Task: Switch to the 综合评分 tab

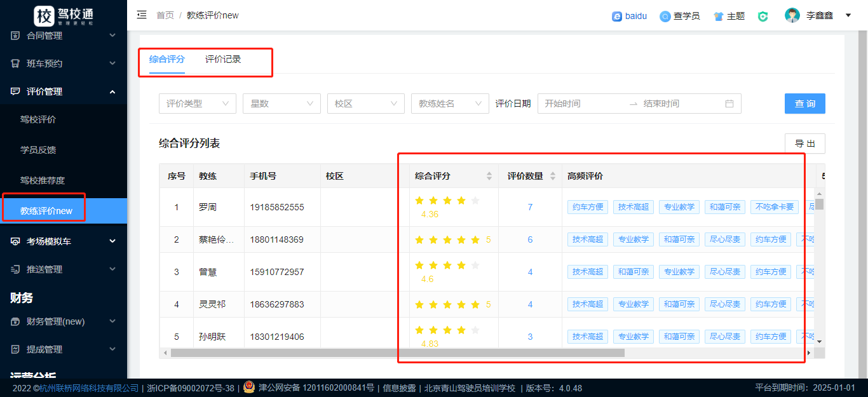Action: click(167, 59)
